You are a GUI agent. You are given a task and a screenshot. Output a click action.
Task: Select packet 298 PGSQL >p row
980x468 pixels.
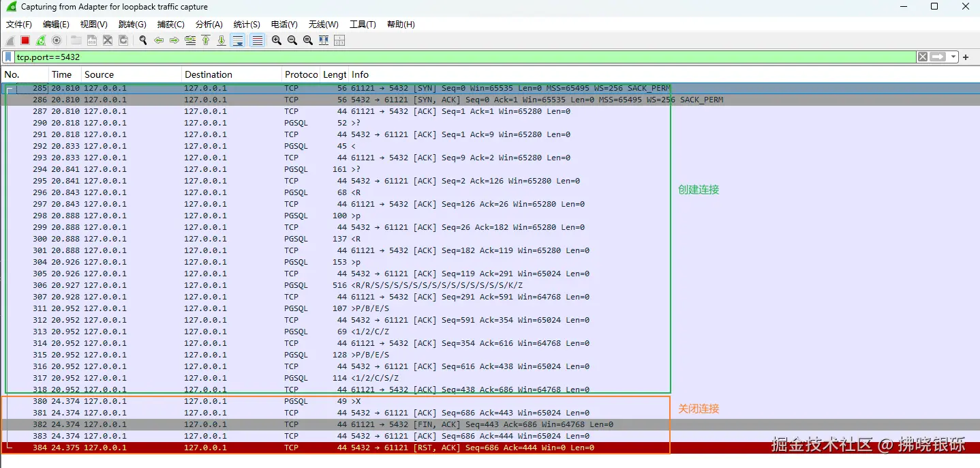[490, 216]
